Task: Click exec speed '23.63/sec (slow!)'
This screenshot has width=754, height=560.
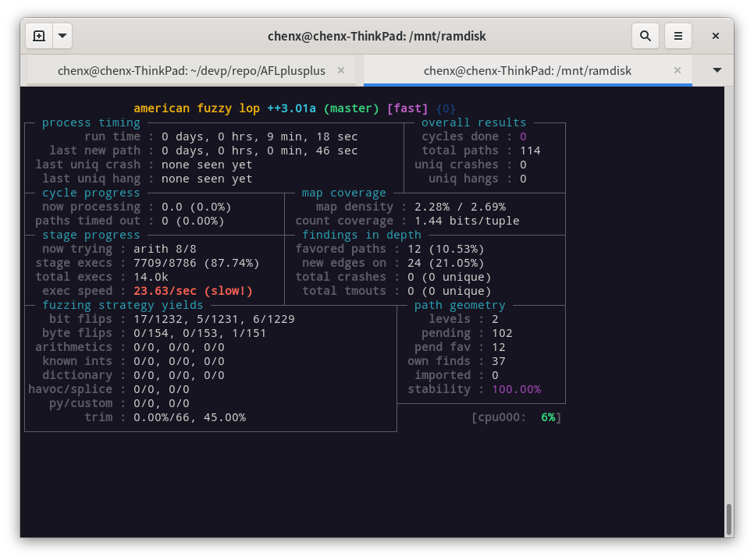Action: coord(193,291)
